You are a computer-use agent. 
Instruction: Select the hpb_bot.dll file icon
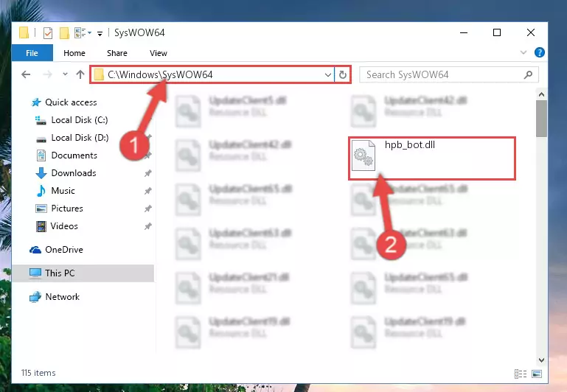click(x=363, y=155)
